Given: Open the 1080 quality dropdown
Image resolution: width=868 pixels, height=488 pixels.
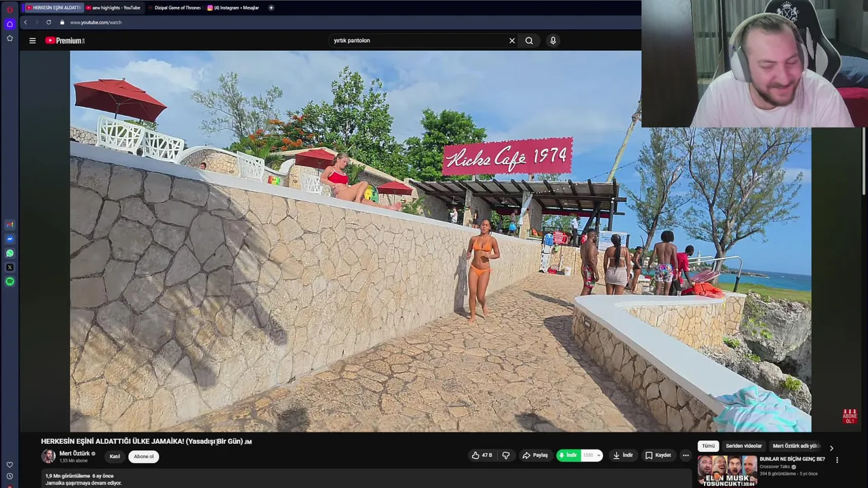Looking at the screenshot, I should tap(591, 455).
